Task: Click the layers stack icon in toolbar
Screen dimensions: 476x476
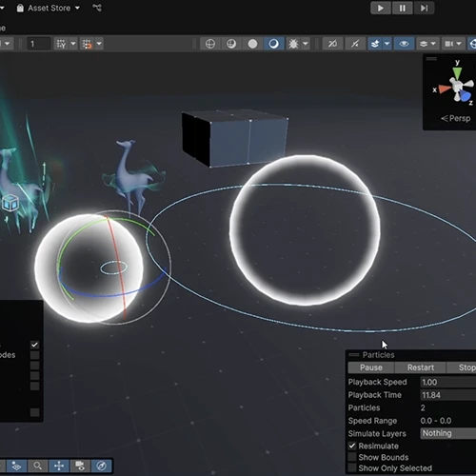Action: 424,44
